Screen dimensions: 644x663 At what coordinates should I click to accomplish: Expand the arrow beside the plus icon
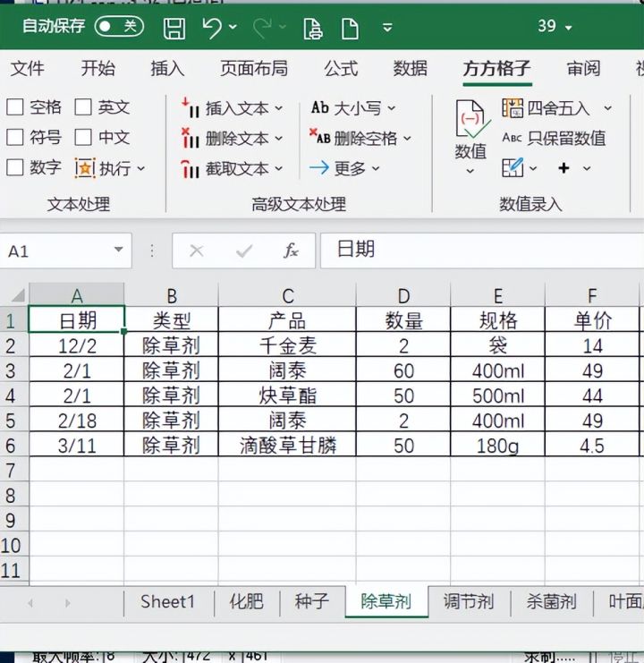587,169
